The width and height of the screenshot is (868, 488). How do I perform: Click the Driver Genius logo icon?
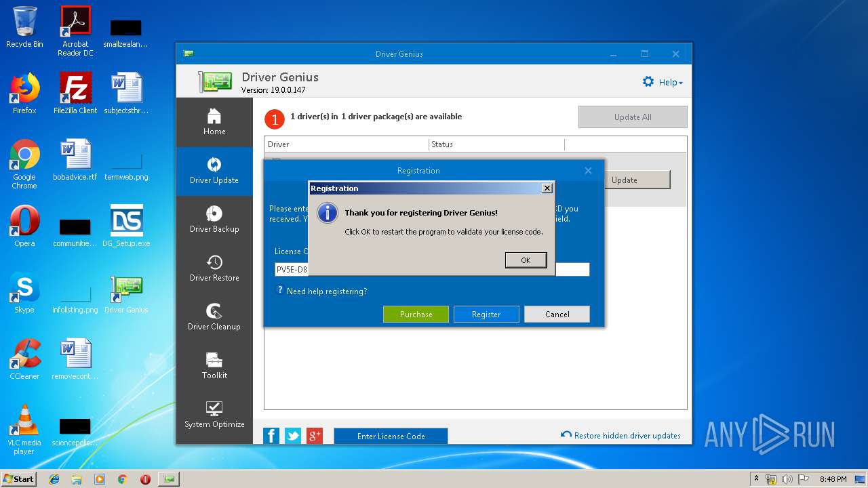pos(215,81)
